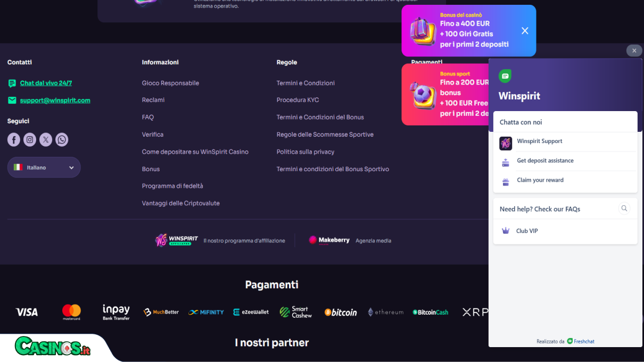This screenshot has width=644, height=362.
Task: Open Gioco Responsabile page
Action: click(x=170, y=83)
